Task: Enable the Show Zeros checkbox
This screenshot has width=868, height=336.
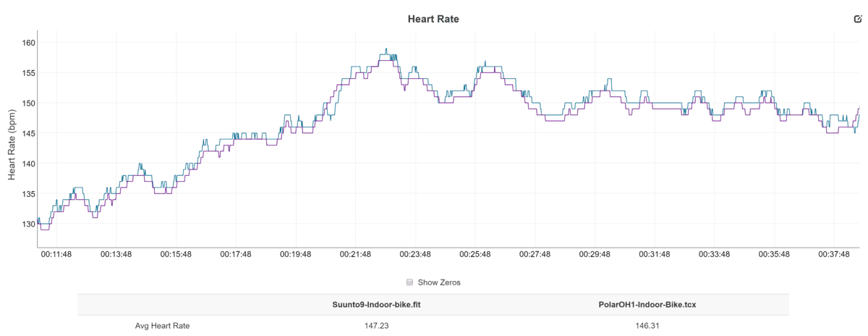Action: pos(409,282)
